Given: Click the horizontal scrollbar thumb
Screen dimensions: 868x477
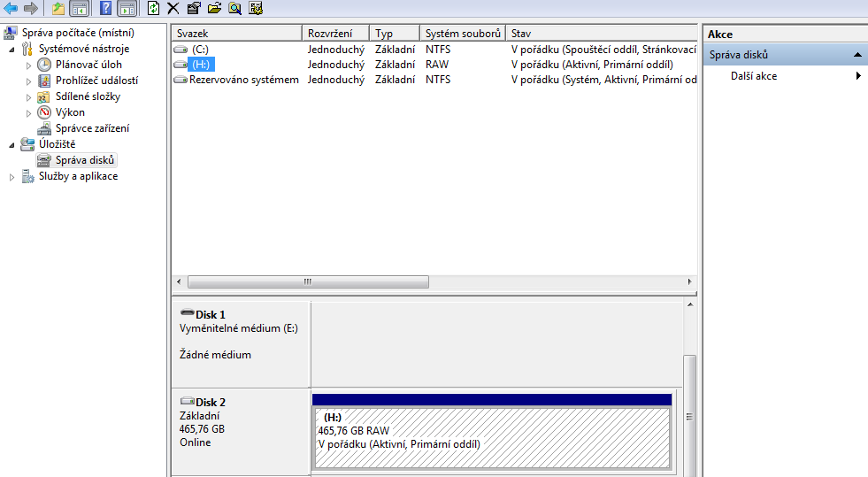Looking at the screenshot, I should click(x=308, y=281).
